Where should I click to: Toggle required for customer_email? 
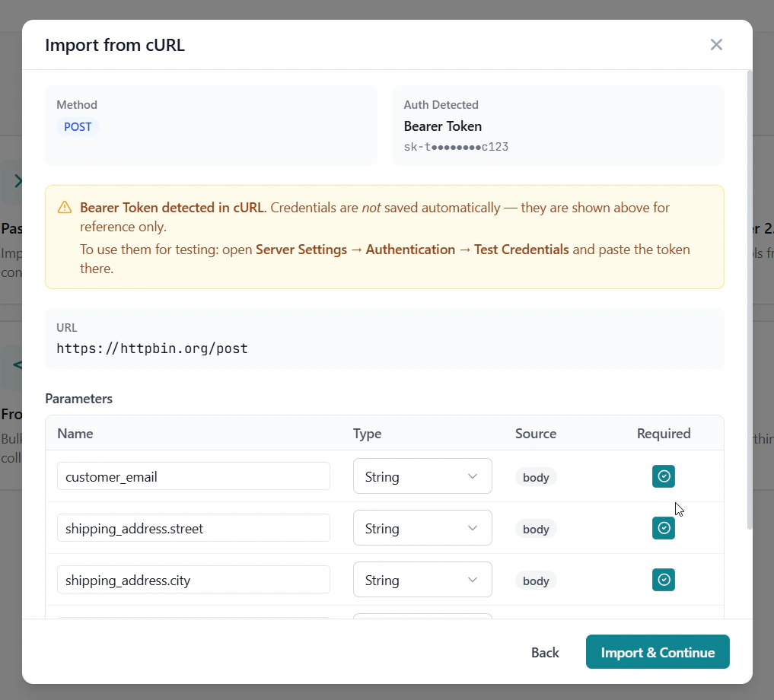(x=664, y=476)
